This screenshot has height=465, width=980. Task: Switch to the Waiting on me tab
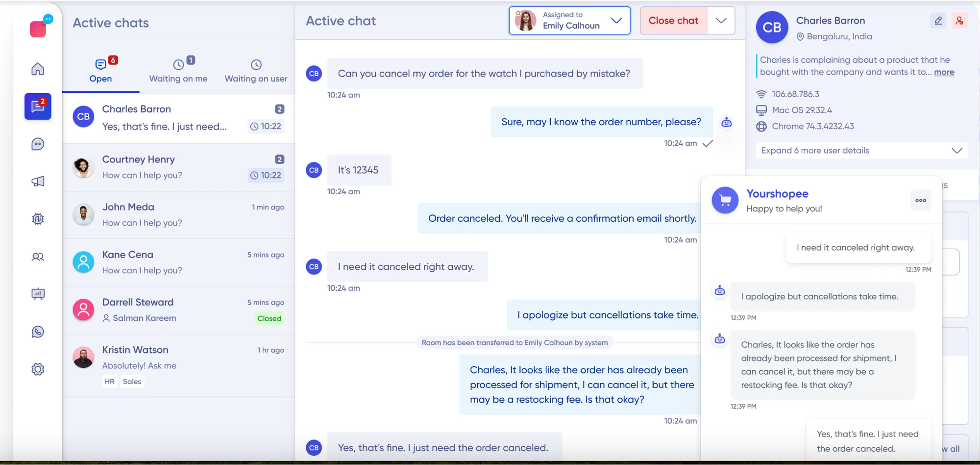tap(178, 70)
